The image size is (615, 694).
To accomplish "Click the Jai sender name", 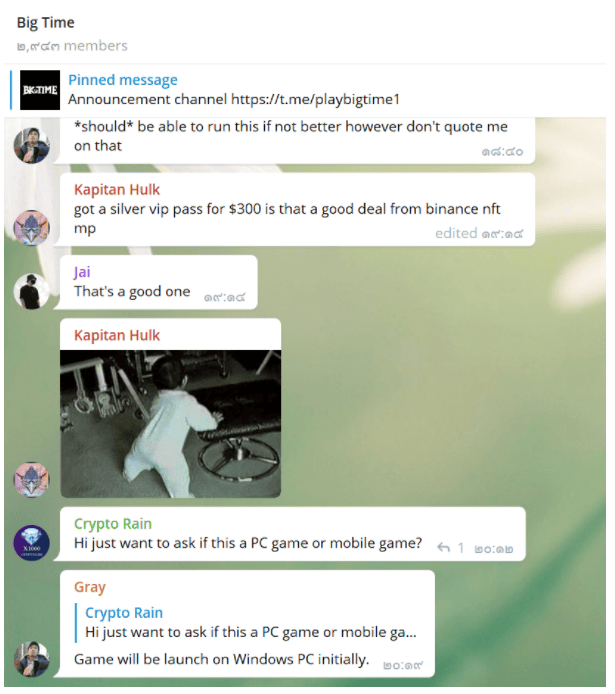I will (82, 272).
